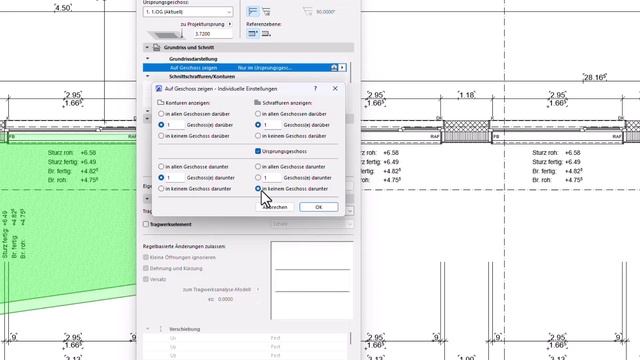Click the Abbrechen button
This screenshot has height=360, width=640.
[275, 207]
